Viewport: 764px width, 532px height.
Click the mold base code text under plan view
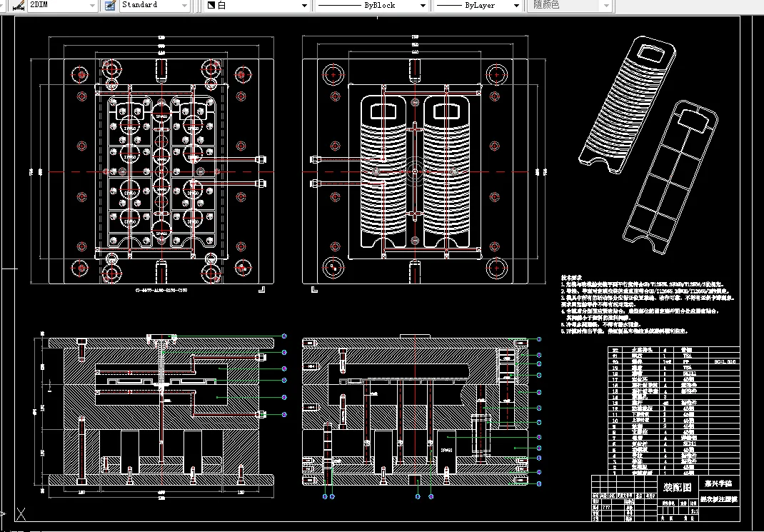[161, 291]
